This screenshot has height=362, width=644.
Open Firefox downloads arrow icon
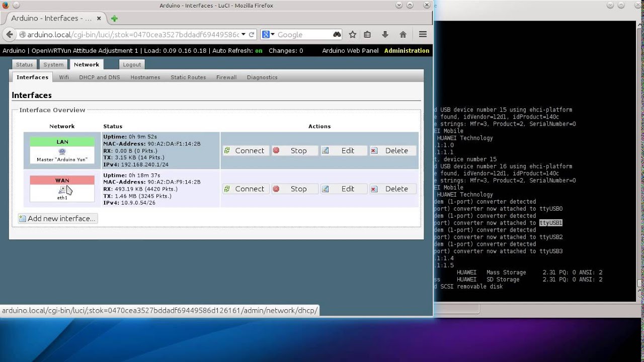385,35
